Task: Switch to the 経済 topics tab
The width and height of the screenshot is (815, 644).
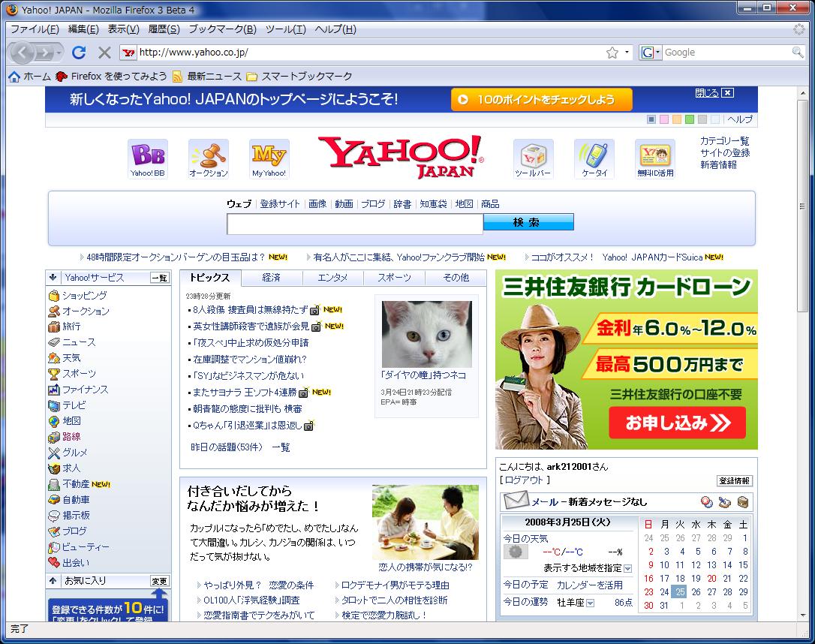Action: coord(272,278)
